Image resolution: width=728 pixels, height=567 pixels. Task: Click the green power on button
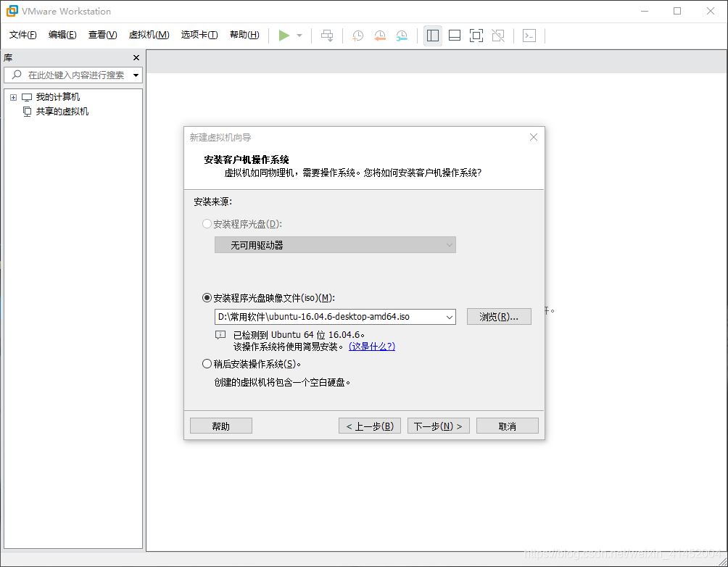coord(284,35)
